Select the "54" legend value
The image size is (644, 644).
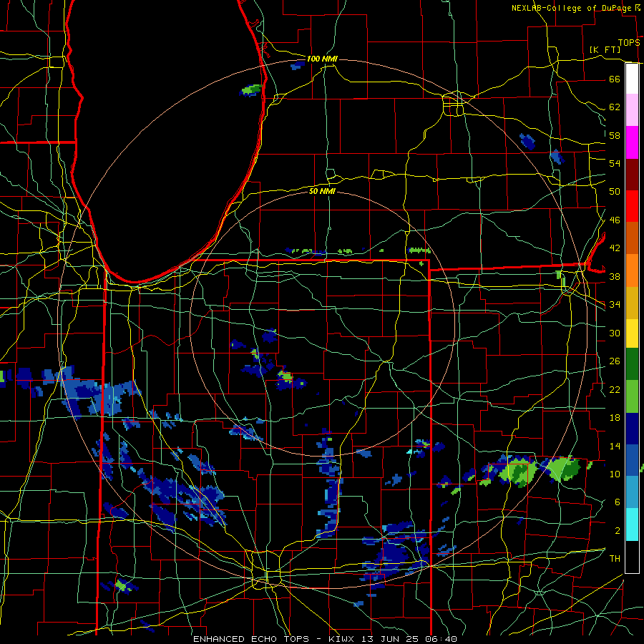click(615, 163)
